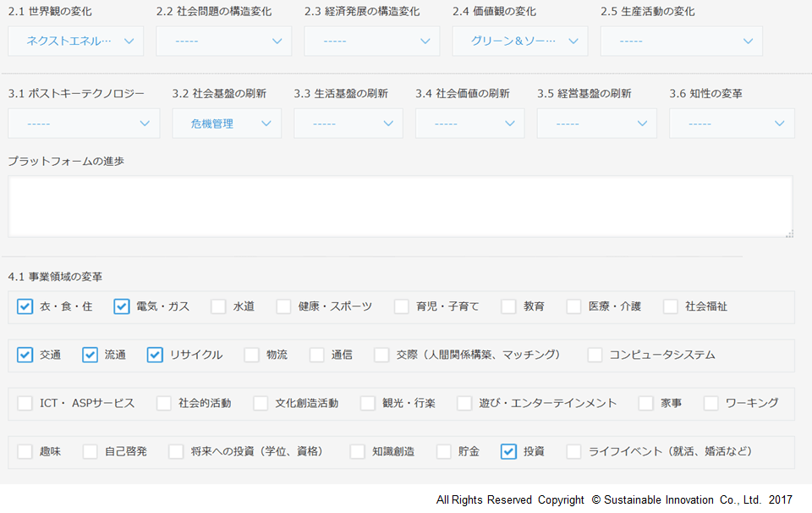
Task: Uncheck the 電気・ガス checkbox
Action: pyautogui.click(x=122, y=306)
